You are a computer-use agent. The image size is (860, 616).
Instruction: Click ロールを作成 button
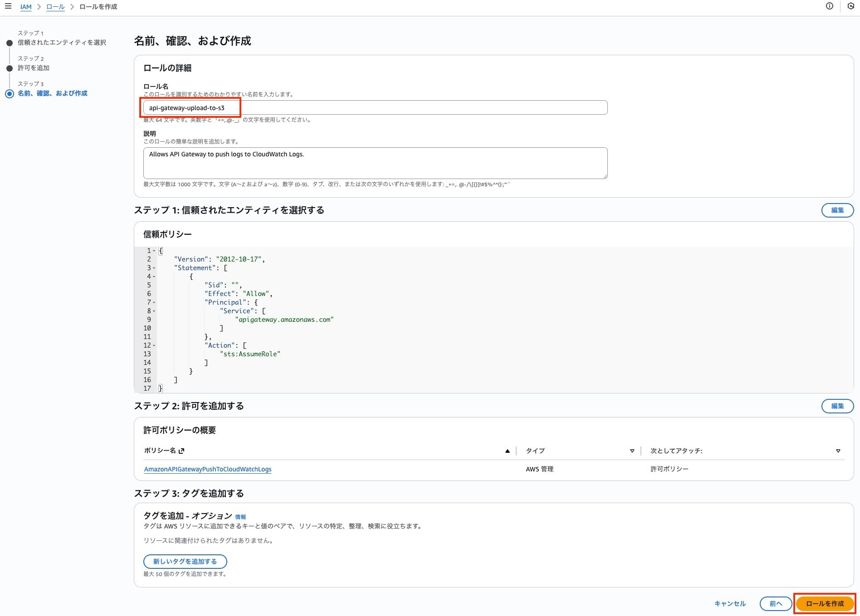pyautogui.click(x=825, y=604)
